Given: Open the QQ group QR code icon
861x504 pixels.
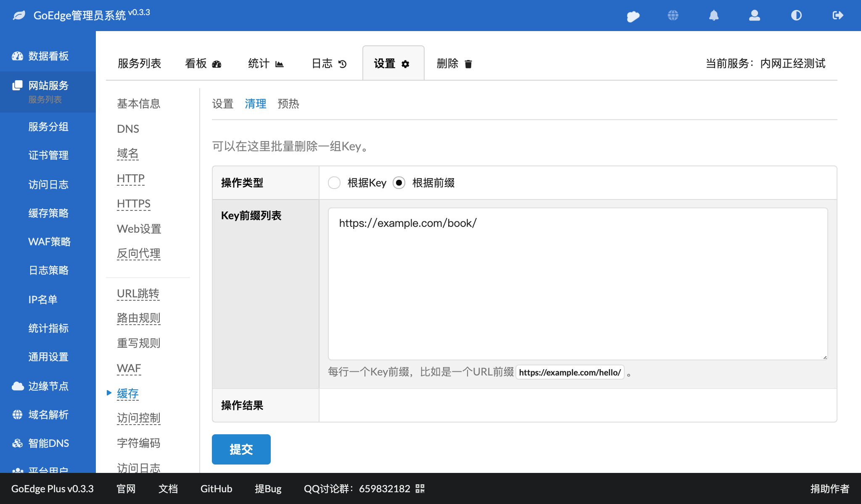Looking at the screenshot, I should point(420,488).
